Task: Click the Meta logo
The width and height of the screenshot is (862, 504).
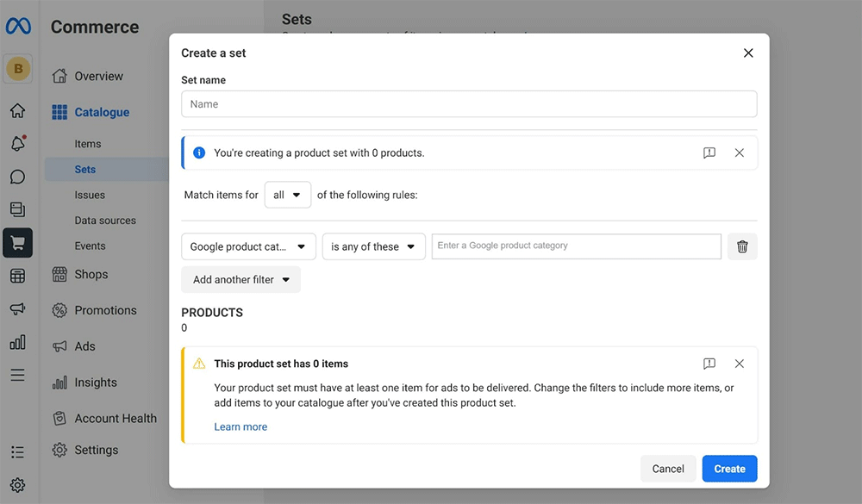Action: pos(18,27)
